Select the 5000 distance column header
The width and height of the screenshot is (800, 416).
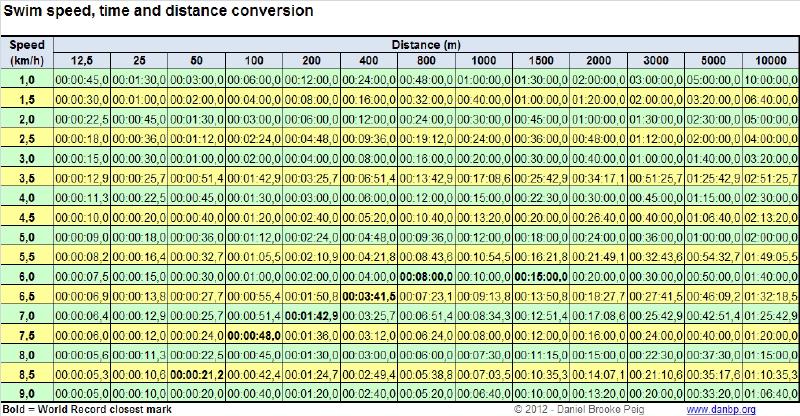click(x=713, y=60)
